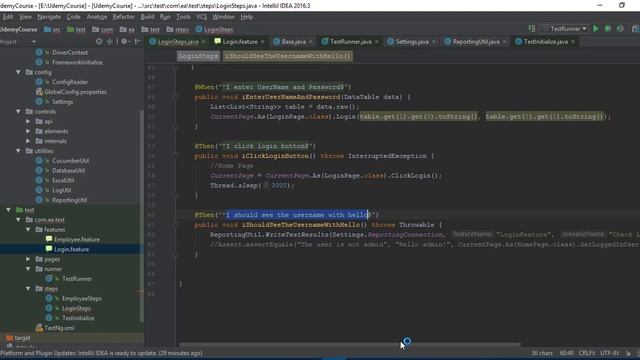Click the LoginSteps structure breadcrumb above the editor
The image size is (640, 360).
pyautogui.click(x=198, y=56)
